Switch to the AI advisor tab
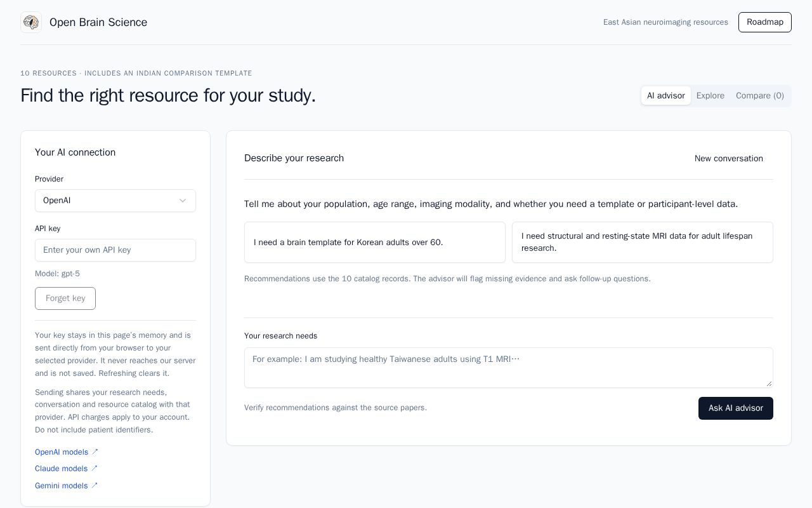This screenshot has height=508, width=812. pos(665,96)
